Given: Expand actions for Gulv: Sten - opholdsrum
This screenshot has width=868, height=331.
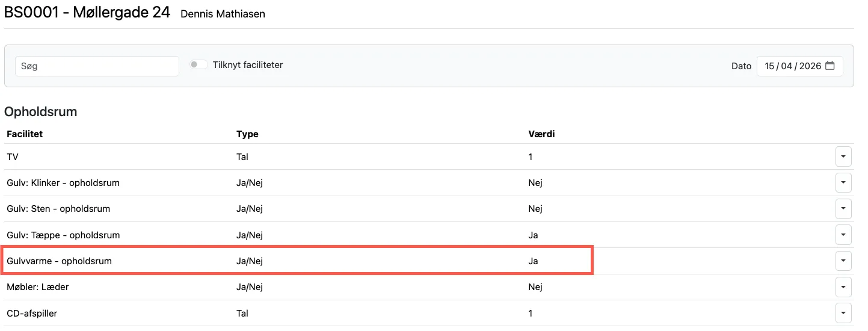Looking at the screenshot, I should 843,209.
